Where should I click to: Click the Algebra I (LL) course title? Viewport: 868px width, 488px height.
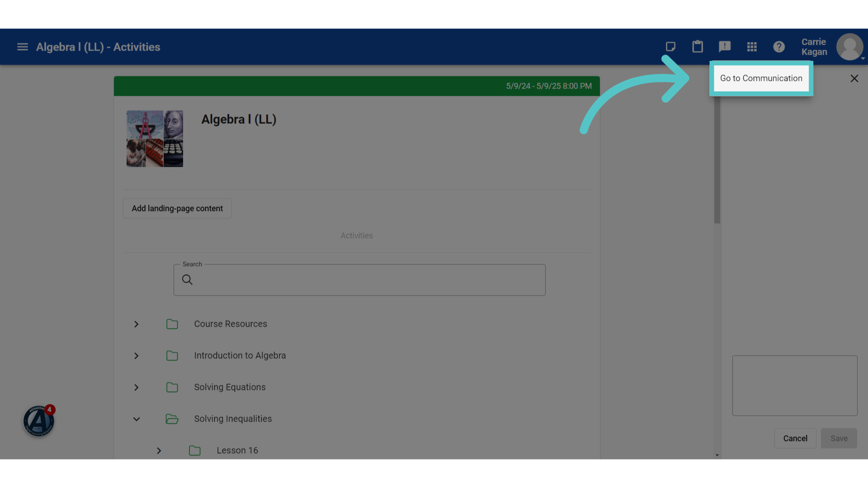[x=239, y=119]
